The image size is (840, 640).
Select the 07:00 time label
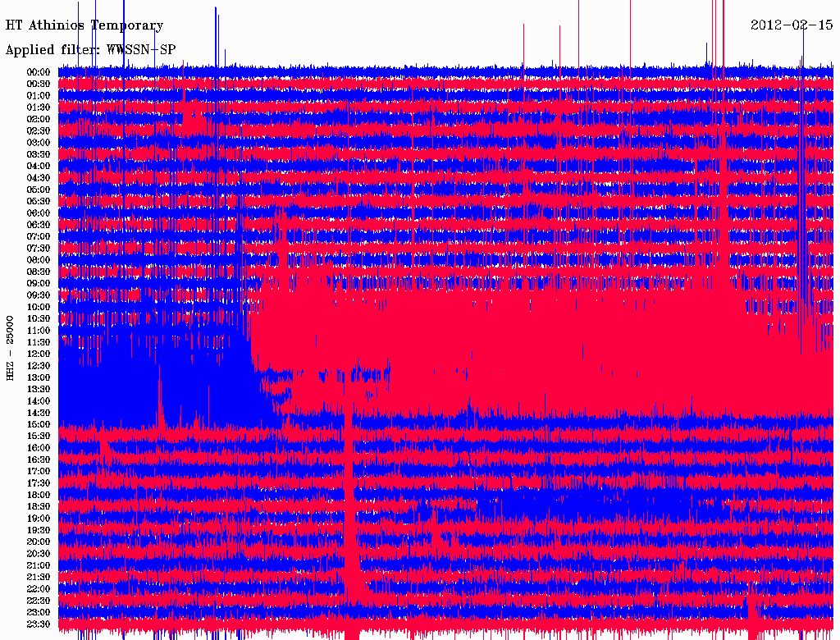pos(39,237)
